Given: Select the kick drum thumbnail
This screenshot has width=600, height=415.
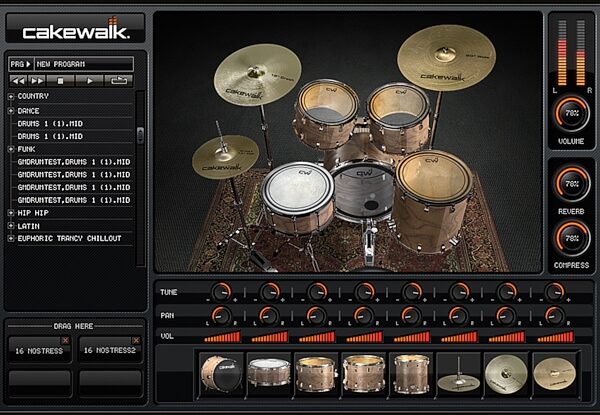Looking at the screenshot, I should (221, 374).
